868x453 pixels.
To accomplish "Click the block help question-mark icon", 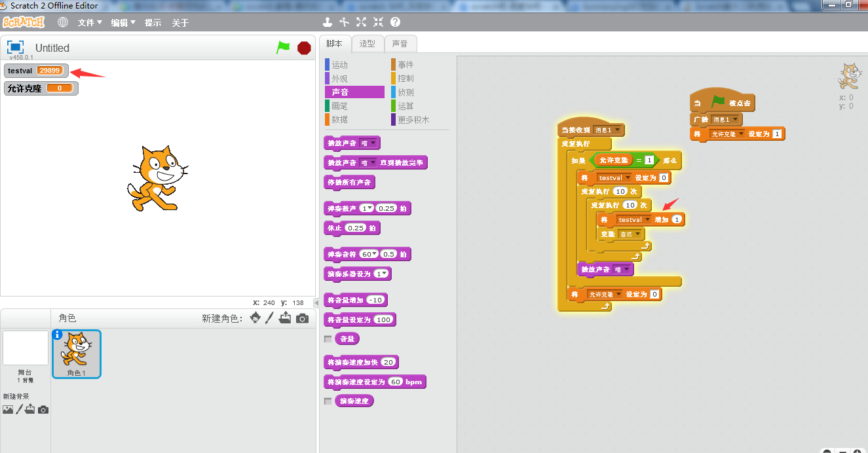I will click(395, 22).
